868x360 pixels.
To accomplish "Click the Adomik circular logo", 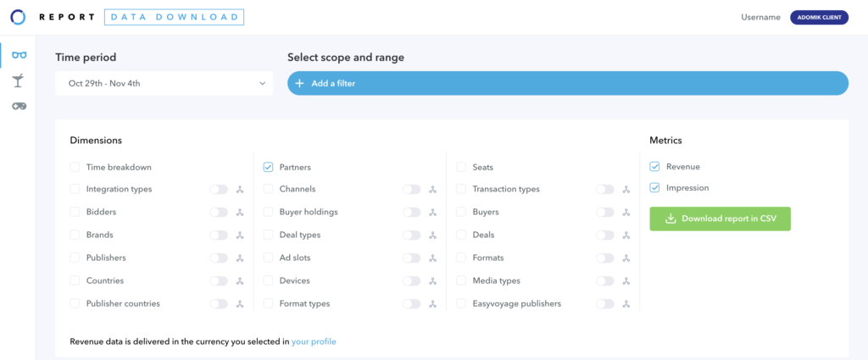I will click(x=18, y=17).
